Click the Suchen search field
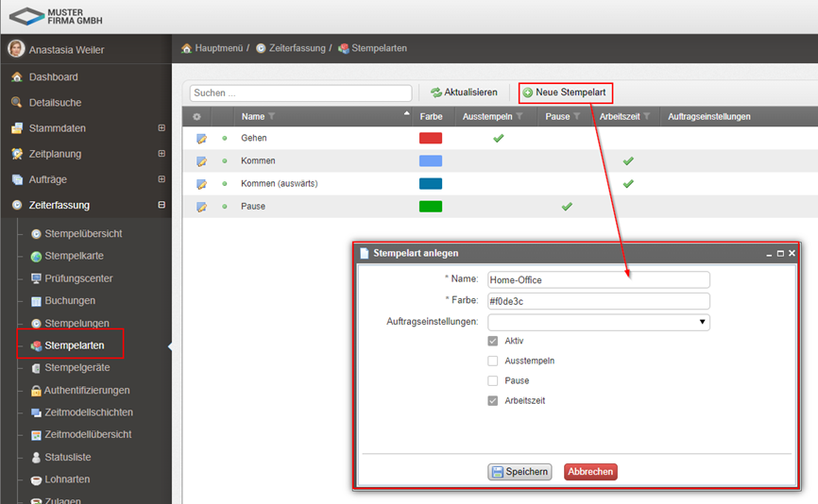The height and width of the screenshot is (504, 818). click(x=300, y=93)
